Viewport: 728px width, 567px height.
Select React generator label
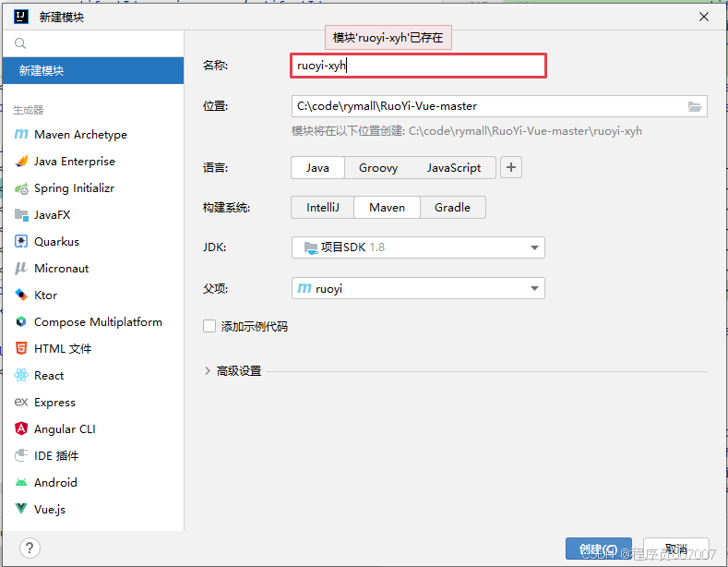click(49, 376)
